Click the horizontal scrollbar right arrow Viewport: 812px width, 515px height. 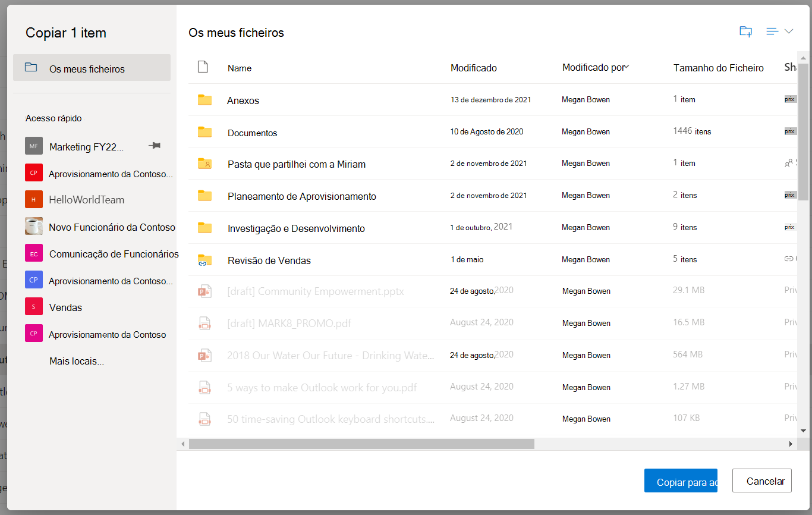791,444
